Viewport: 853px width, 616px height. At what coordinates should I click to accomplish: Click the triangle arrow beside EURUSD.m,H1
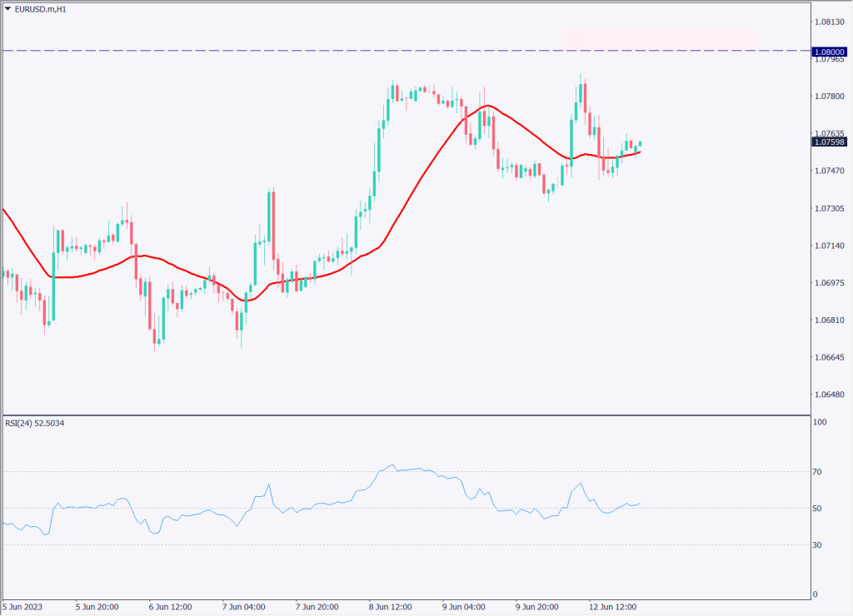tap(7, 7)
